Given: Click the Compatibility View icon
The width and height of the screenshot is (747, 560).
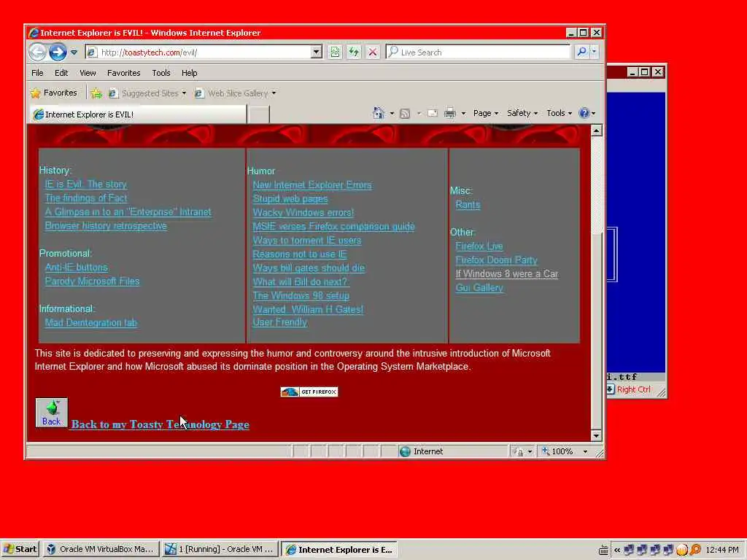Looking at the screenshot, I should point(335,52).
